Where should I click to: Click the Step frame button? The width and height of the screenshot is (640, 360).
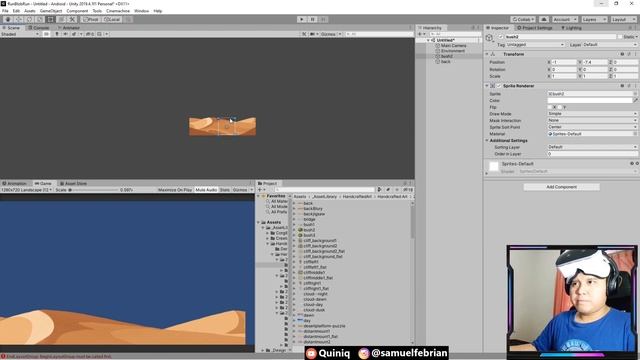pyautogui.click(x=323, y=19)
